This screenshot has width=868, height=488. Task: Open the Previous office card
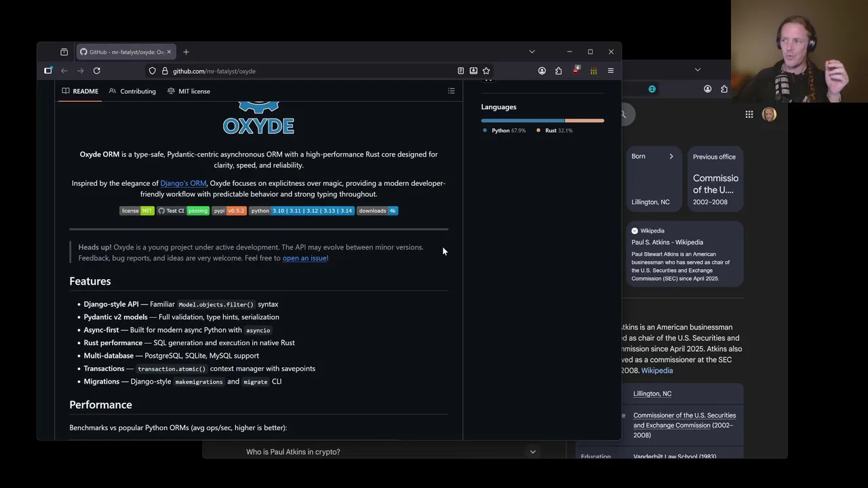[x=715, y=178]
